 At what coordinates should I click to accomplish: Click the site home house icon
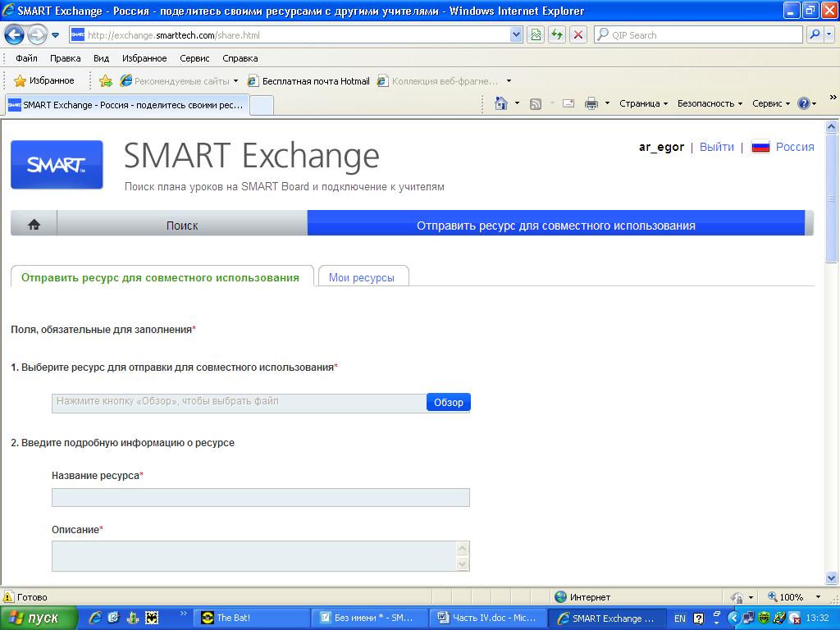(x=34, y=225)
